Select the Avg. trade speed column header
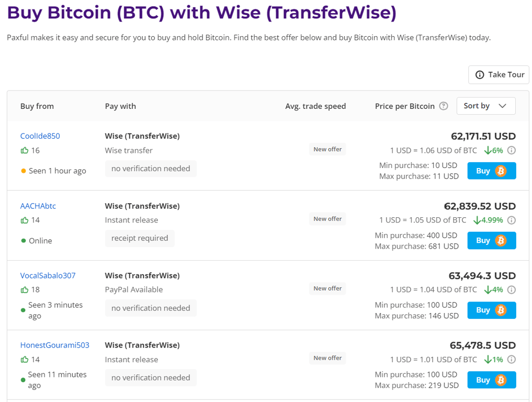 (315, 106)
